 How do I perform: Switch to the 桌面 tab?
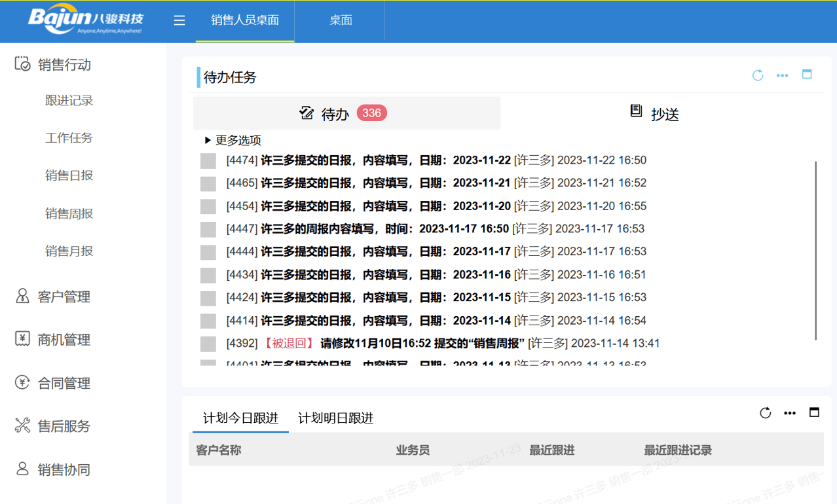click(x=340, y=20)
